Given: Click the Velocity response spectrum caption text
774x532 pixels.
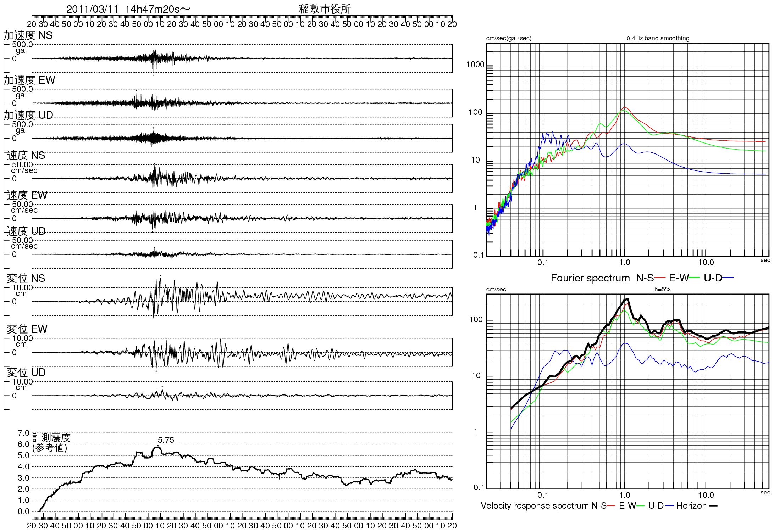Looking at the screenshot, I should coord(535,506).
